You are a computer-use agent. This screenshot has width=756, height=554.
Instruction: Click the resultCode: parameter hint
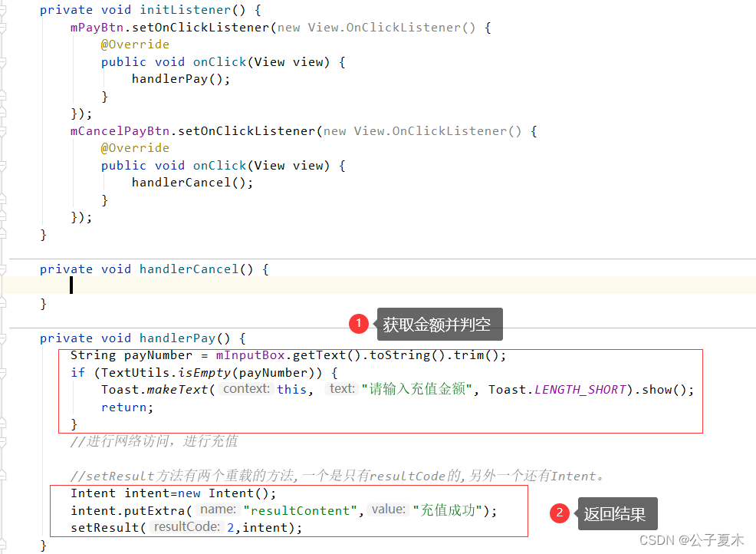click(186, 527)
